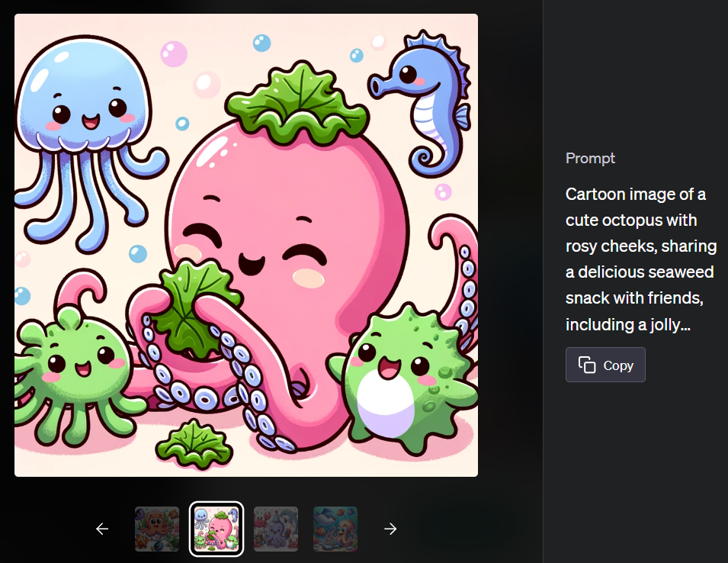Click the Prompt heading label
Viewport: 728px width, 563px height.
click(x=590, y=159)
